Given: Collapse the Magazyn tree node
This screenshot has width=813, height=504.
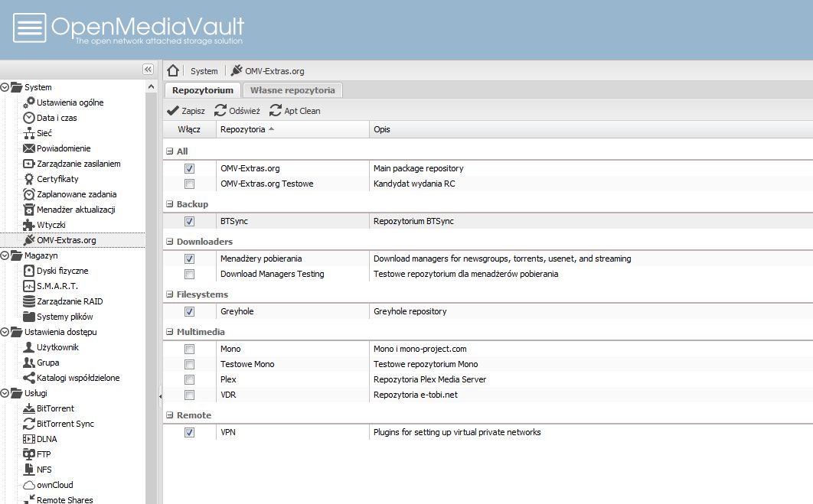Looking at the screenshot, I should click(x=5, y=255).
